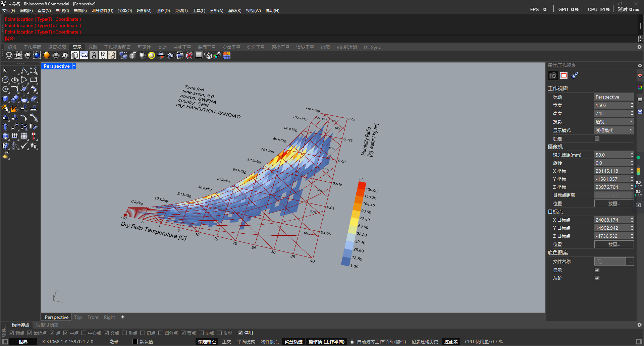This screenshot has width=644, height=346.
Task: Toggle the 端点 (End) osnap checkbox
Action: click(x=12, y=333)
